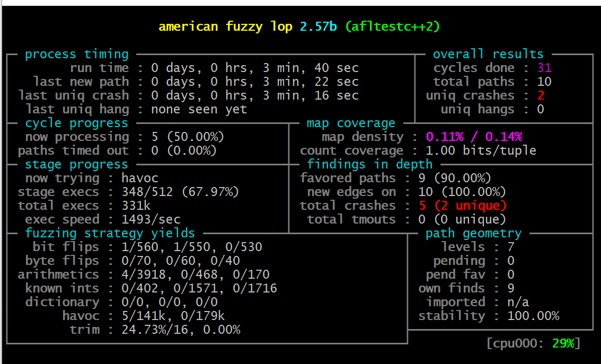Select map density value '0.11% / 0.14%'
601x364 pixels.
[x=474, y=137]
